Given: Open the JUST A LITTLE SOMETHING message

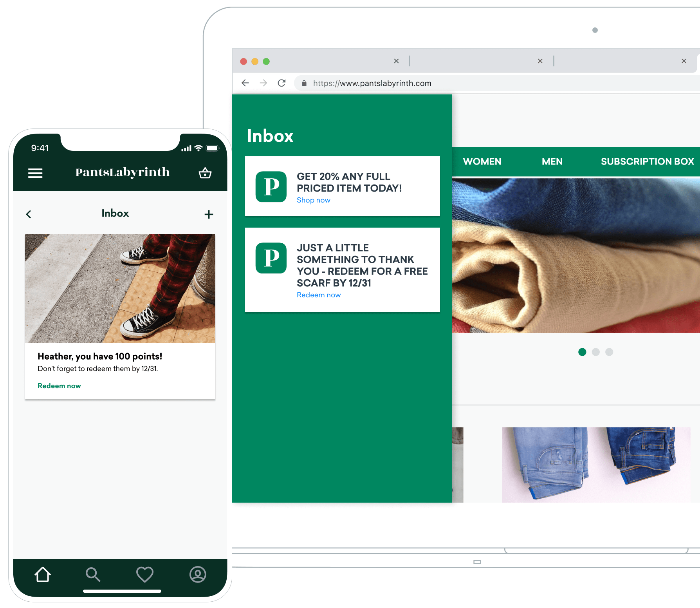Looking at the screenshot, I should pos(343,270).
